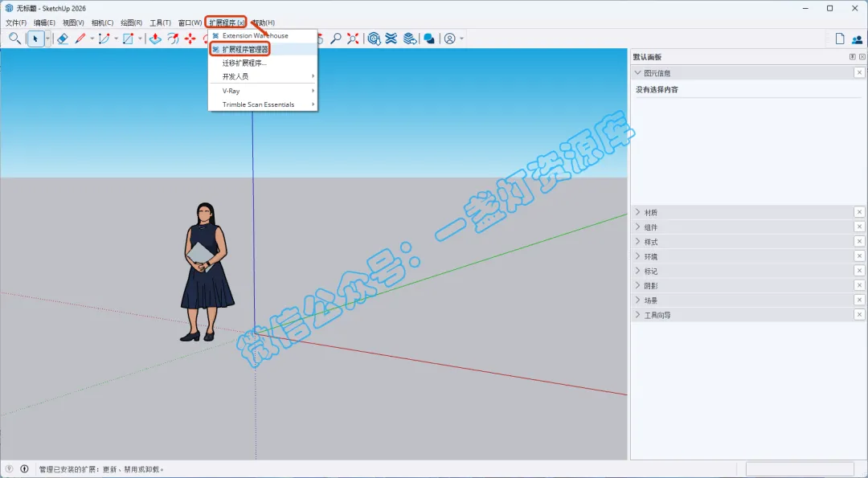Expand the 场景 section
This screenshot has width=868, height=478.
pos(637,300)
